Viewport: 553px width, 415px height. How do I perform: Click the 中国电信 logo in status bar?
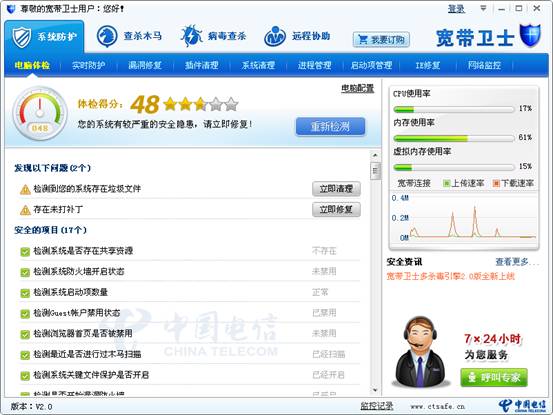pyautogui.click(x=522, y=406)
